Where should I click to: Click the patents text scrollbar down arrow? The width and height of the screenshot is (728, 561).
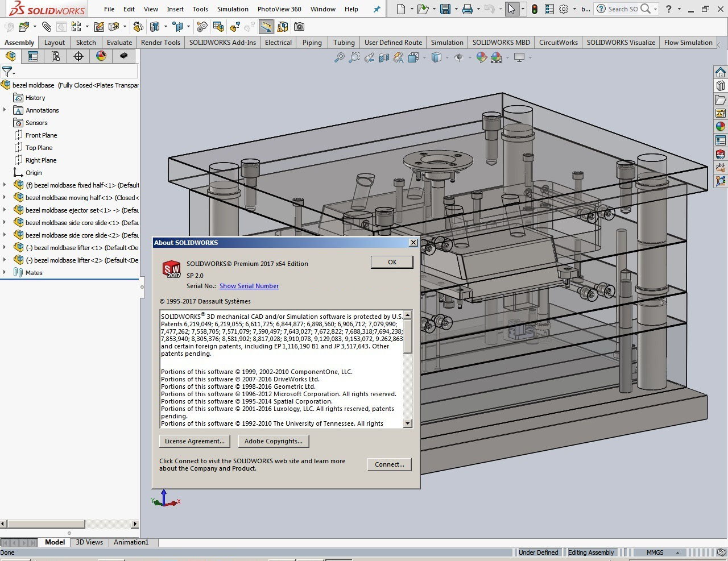407,423
